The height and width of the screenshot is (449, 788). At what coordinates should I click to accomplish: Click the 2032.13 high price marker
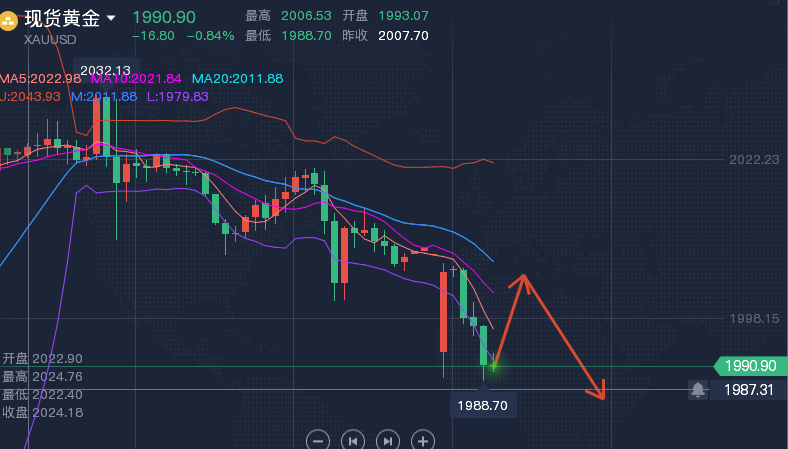point(105,69)
